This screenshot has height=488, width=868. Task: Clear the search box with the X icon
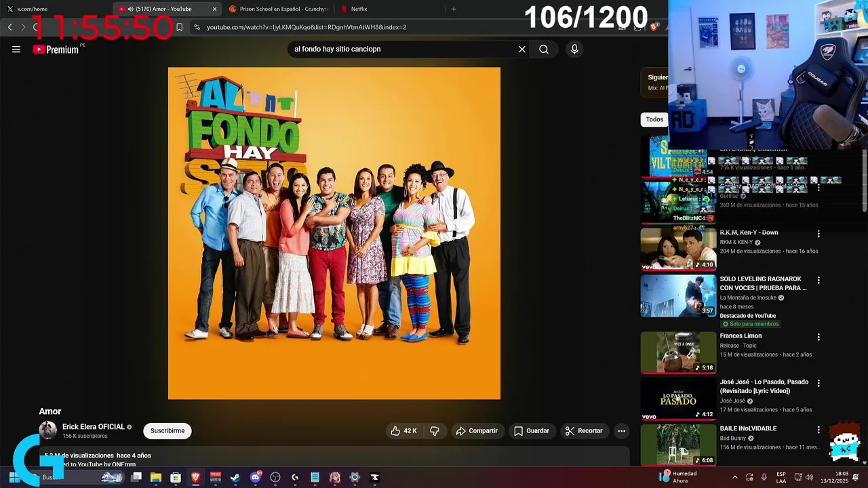click(x=522, y=49)
